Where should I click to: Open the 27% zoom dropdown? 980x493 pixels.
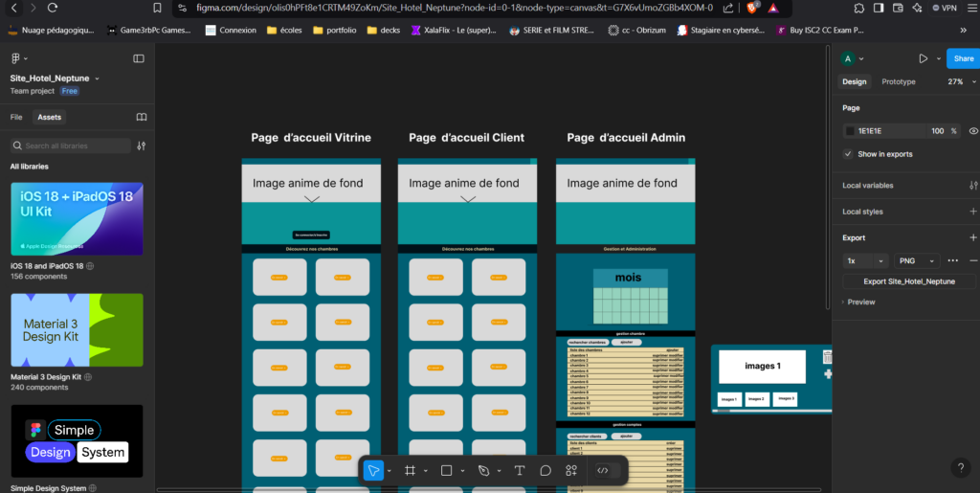pyautogui.click(x=963, y=82)
